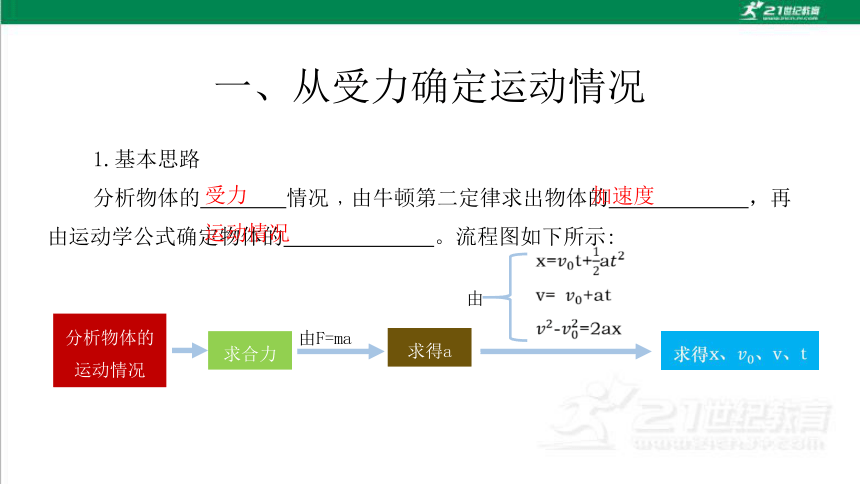Select the brown box 求得a
This screenshot has height=484, width=860.
pyautogui.click(x=429, y=347)
